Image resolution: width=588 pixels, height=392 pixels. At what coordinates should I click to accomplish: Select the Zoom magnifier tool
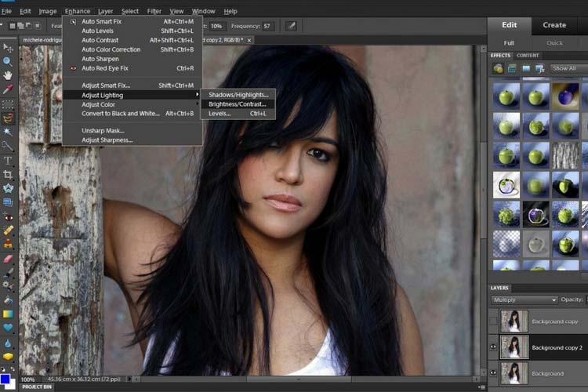8,60
